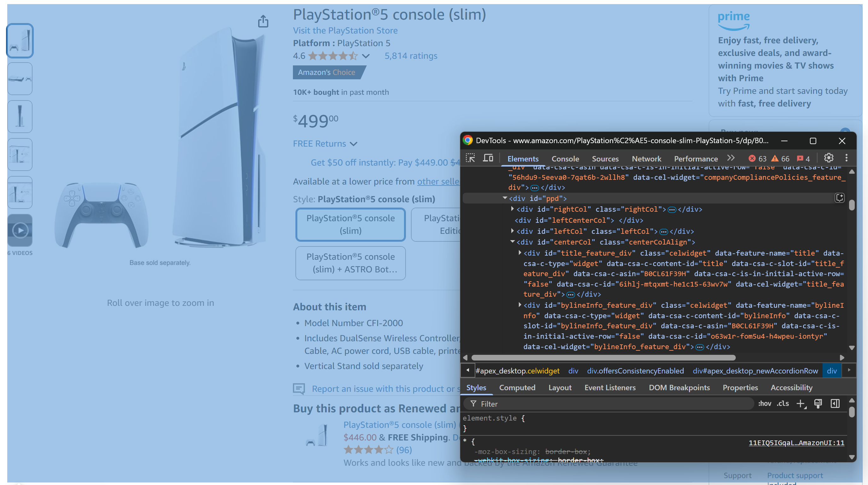The height and width of the screenshot is (485, 868).
Task: Click the share icon above product image
Action: (x=263, y=21)
